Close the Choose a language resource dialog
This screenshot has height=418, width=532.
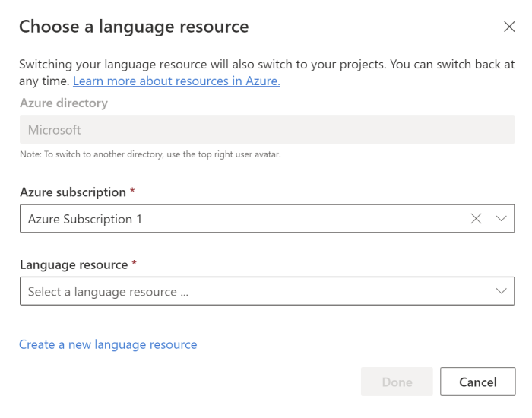509,27
